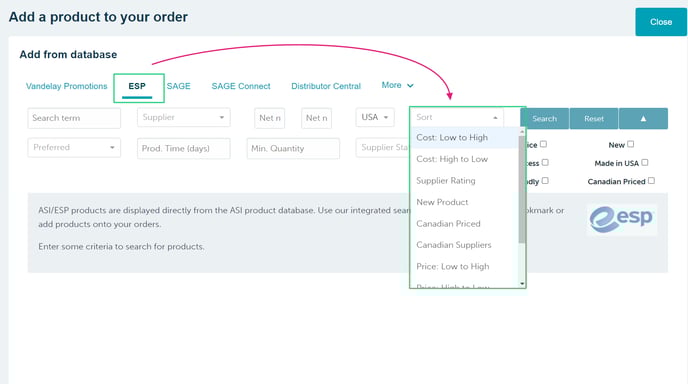Choose Cost: Low to High sort option
Screen dimensions: 688x384
[464, 137]
